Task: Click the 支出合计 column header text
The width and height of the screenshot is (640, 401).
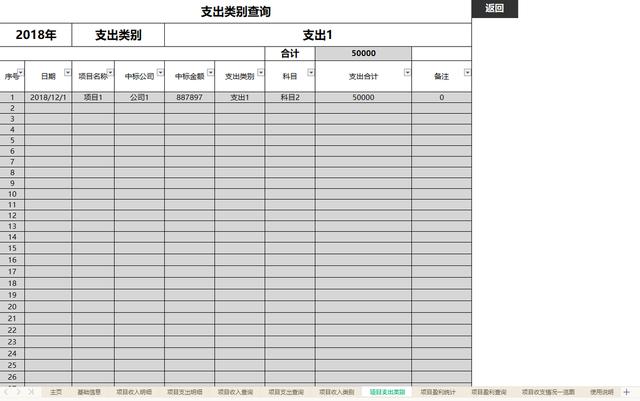Action: point(363,76)
